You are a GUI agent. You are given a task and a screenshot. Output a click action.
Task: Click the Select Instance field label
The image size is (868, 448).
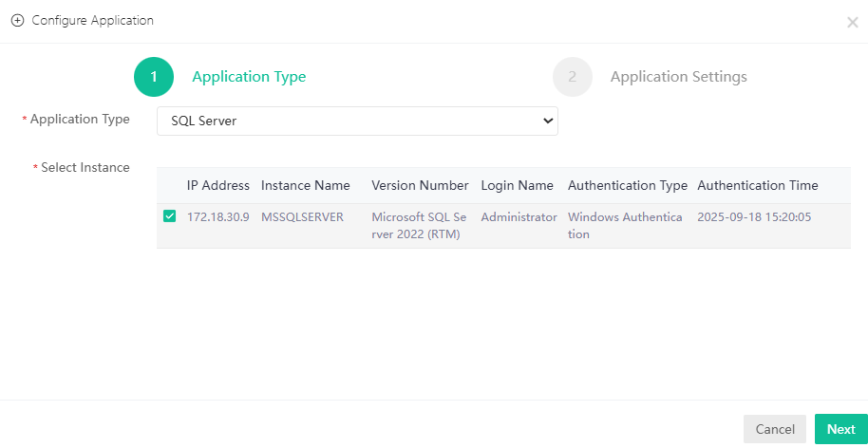pos(85,168)
